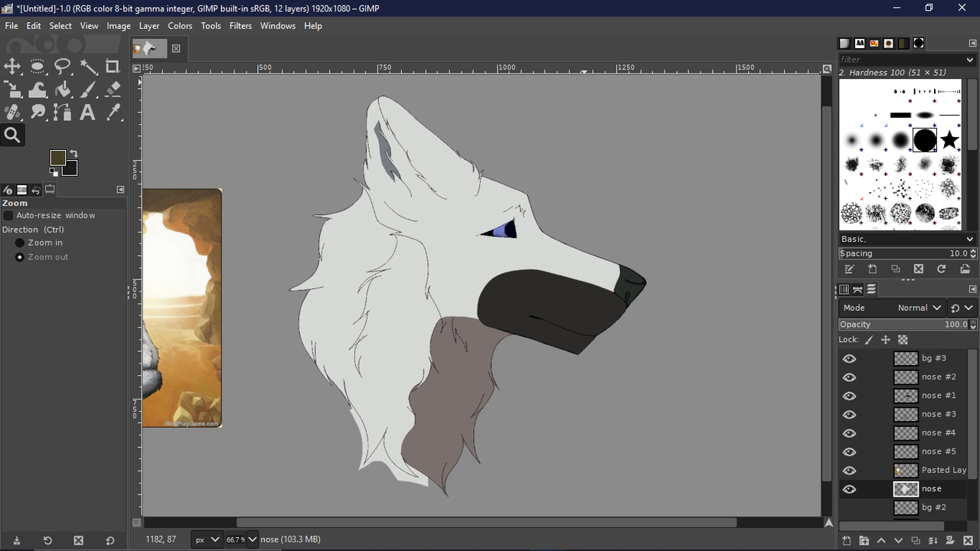The width and height of the screenshot is (980, 551).
Task: Select the Fuzzy Select magic wand tool
Action: (88, 67)
